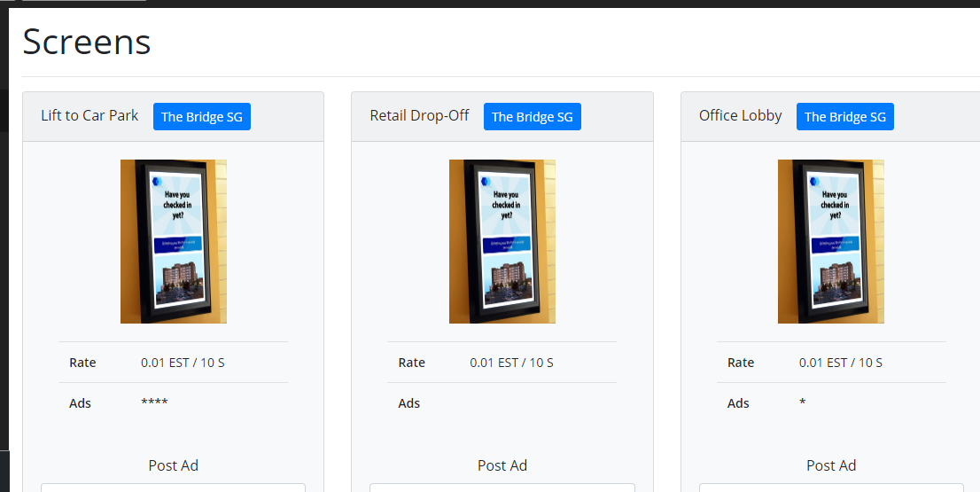
Task: Click the Ads label in Office Lobby card
Action: click(738, 403)
